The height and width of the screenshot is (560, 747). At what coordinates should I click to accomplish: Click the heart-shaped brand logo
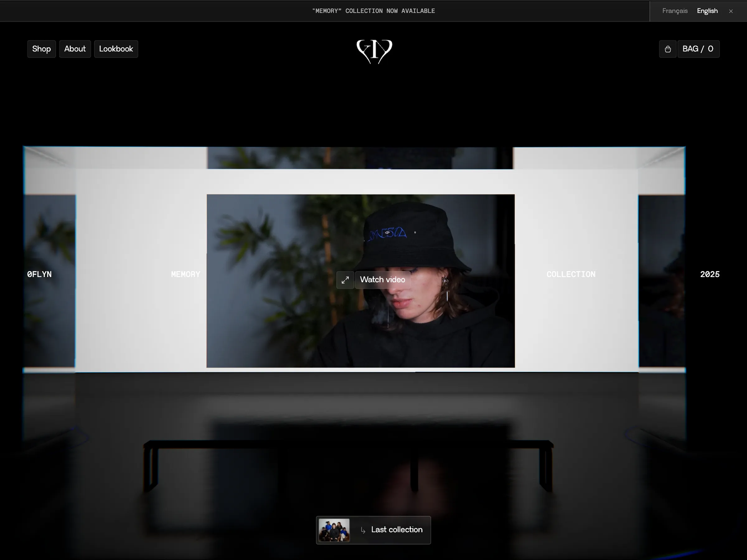[374, 51]
